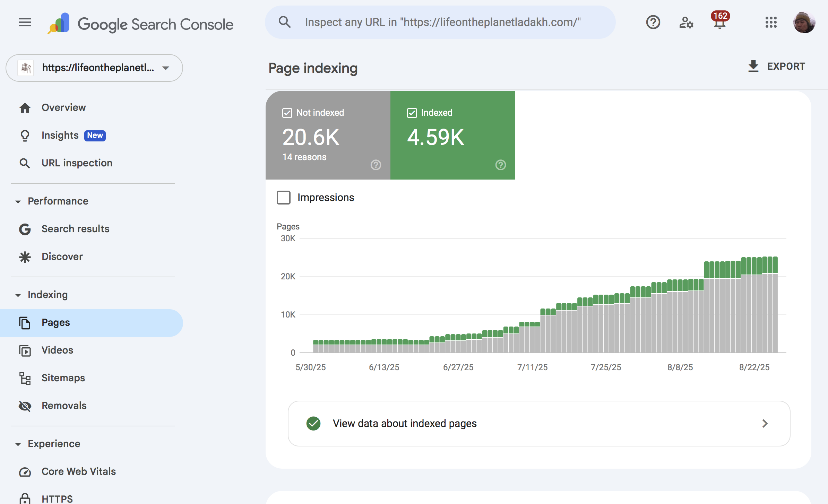Click the Discover asterisk icon
828x504 pixels.
(25, 257)
